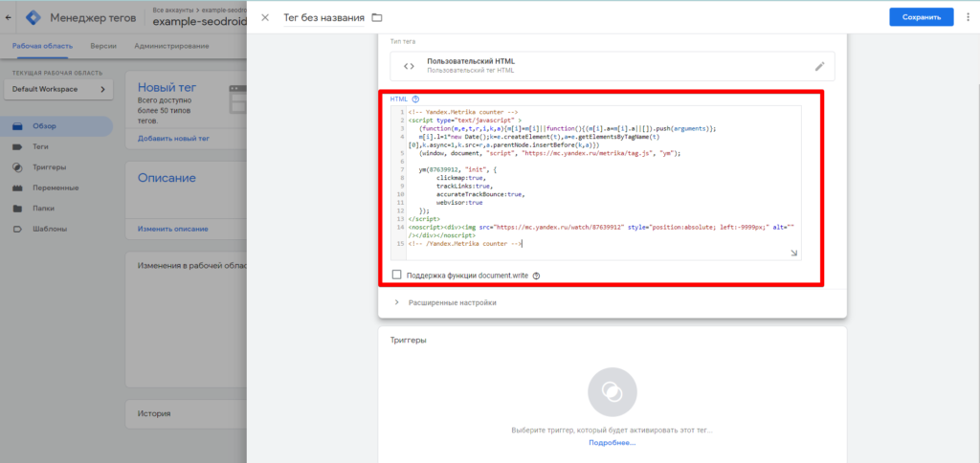Click inside the HTML code editor
Screen dimensions: 980x463
(x=595, y=183)
